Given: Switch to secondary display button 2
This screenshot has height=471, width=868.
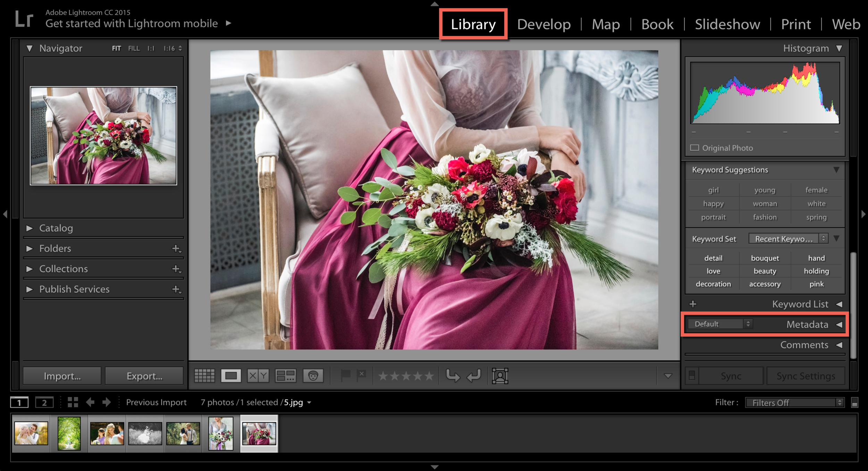Looking at the screenshot, I should (x=44, y=403).
